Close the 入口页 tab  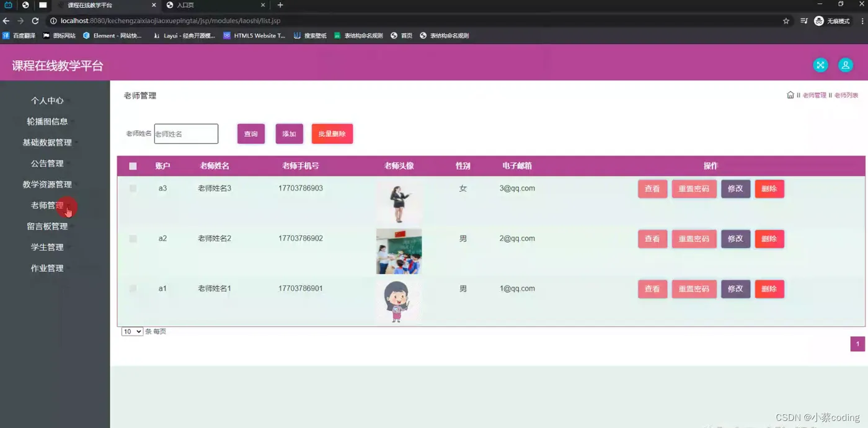coord(263,5)
